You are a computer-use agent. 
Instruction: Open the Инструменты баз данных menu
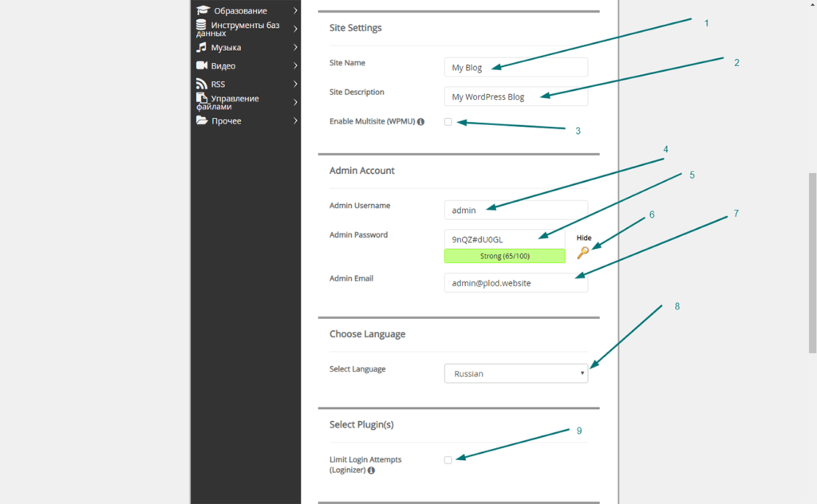(246, 29)
